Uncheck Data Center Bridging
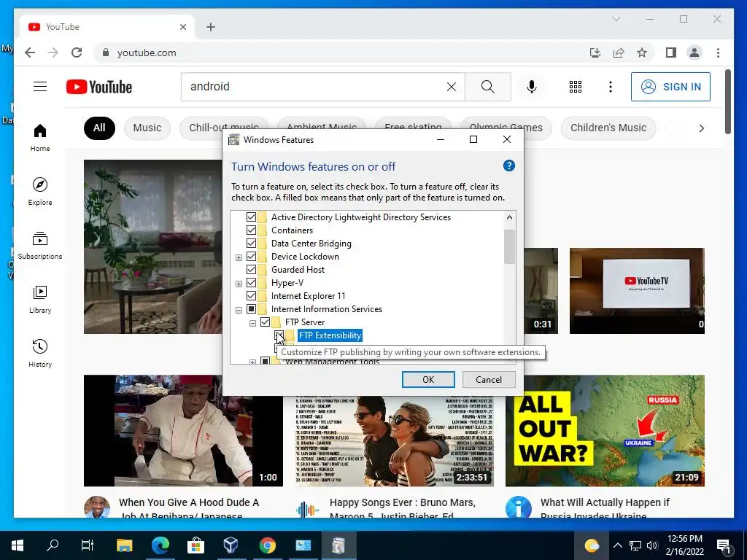This screenshot has width=747, height=560. click(x=251, y=244)
